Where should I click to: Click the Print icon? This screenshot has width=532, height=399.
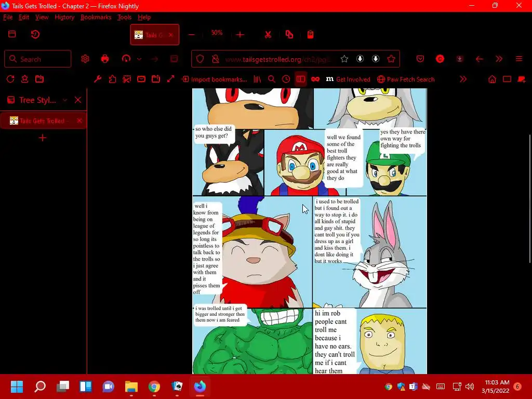(105, 59)
